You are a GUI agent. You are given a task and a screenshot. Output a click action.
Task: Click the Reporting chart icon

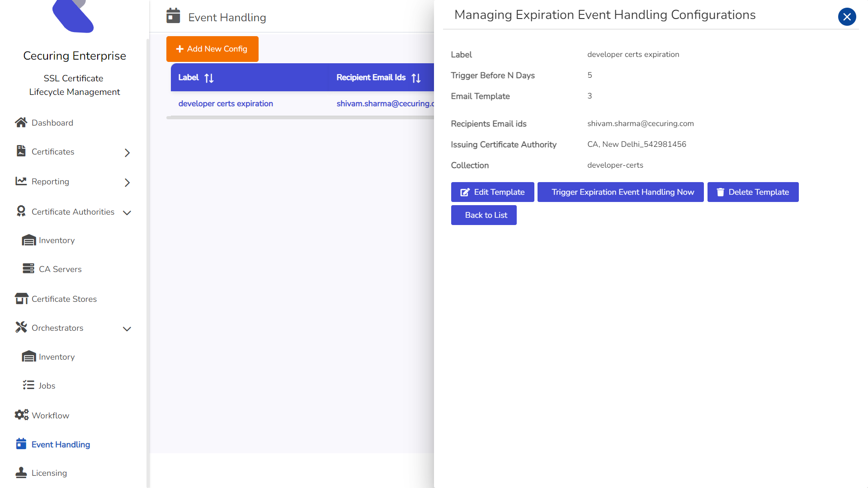21,181
